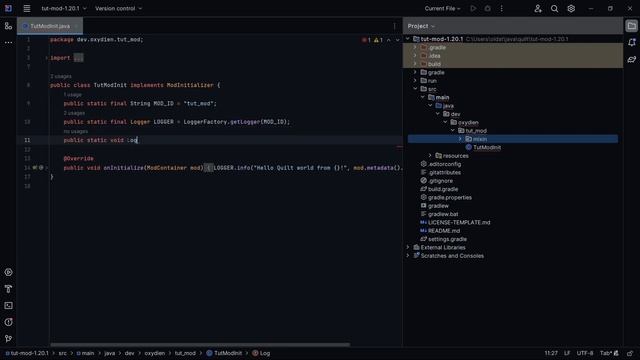Change the LF line separator
Image resolution: width=640 pixels, height=360 pixels.
567,353
